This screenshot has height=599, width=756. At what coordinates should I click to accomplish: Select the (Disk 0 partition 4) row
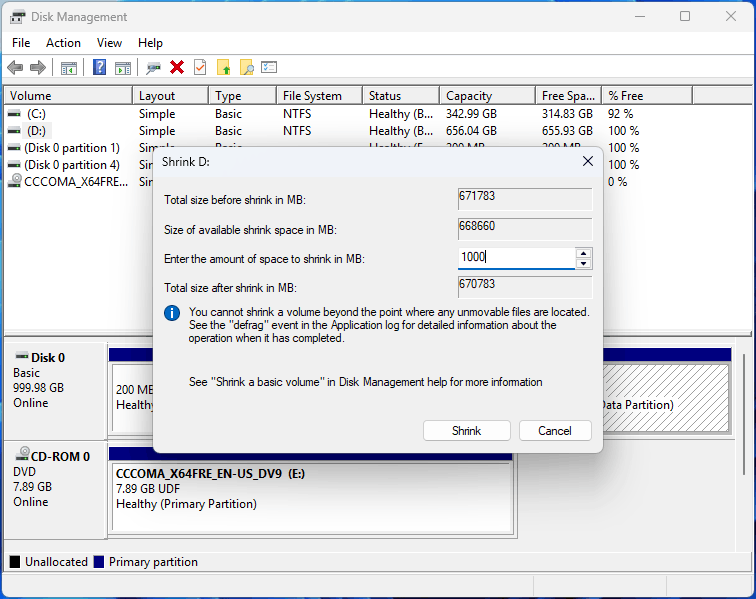(x=72, y=164)
